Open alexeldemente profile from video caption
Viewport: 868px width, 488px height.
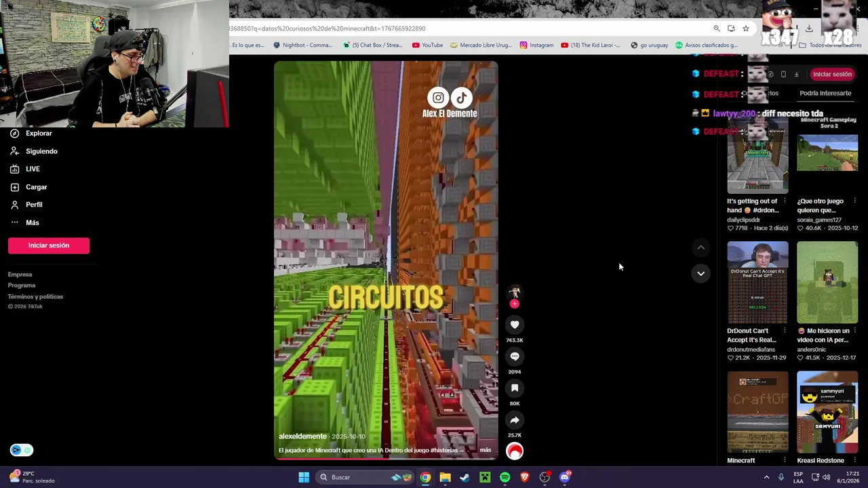[x=302, y=436]
